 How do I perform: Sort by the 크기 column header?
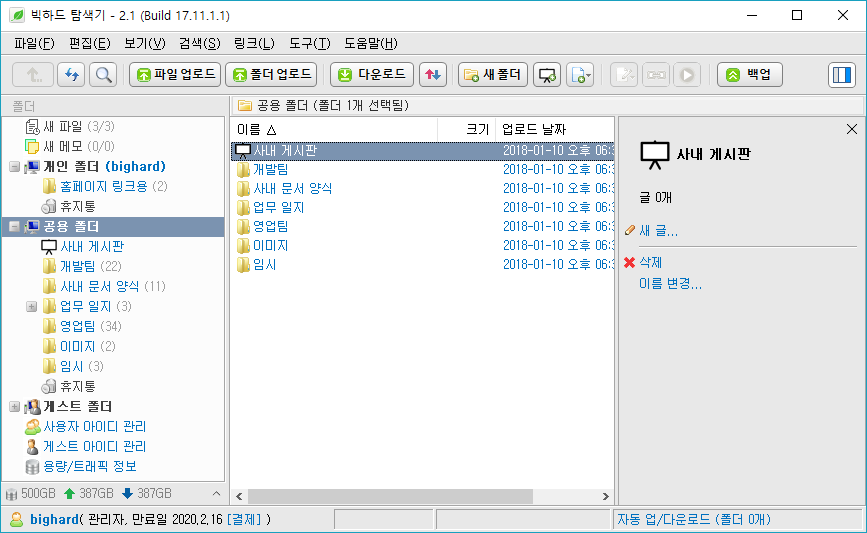(x=467, y=129)
